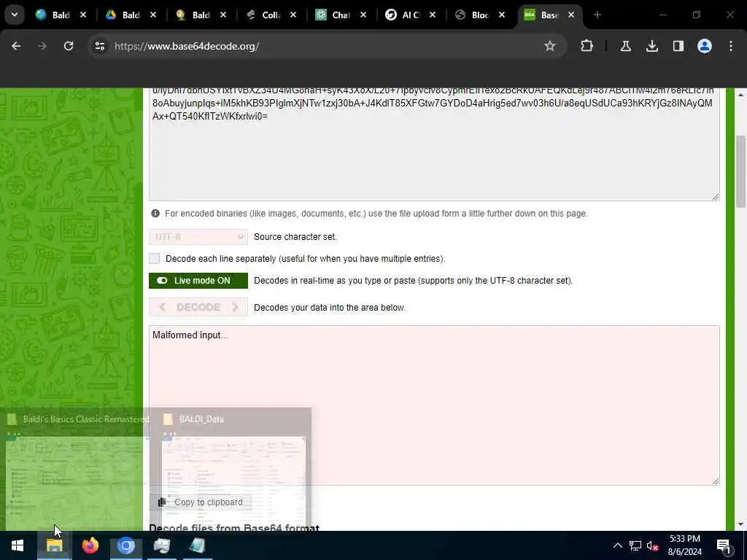Image resolution: width=747 pixels, height=560 pixels.
Task: Switch to the Bloc tab
Action: (x=473, y=15)
